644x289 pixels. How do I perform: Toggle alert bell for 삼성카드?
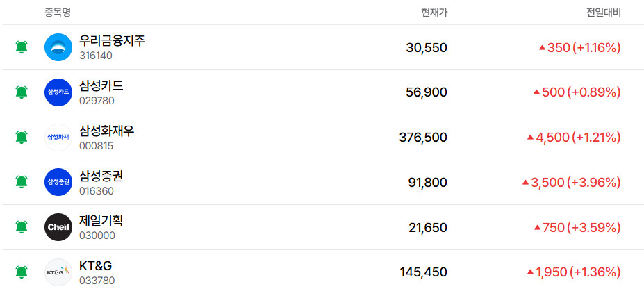click(x=22, y=92)
